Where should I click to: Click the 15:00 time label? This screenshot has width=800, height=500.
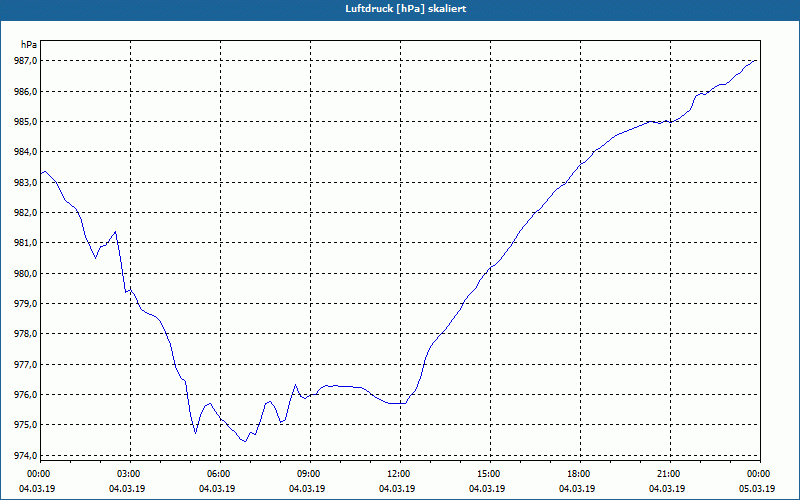[x=490, y=474]
